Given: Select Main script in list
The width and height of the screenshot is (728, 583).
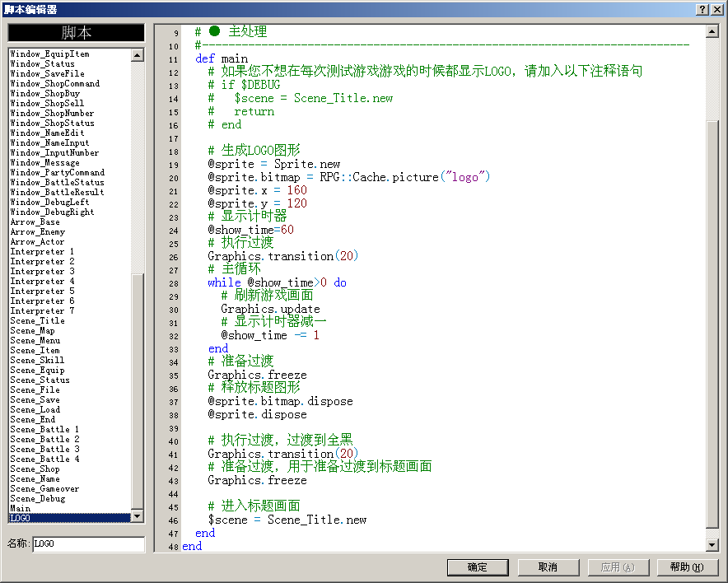Looking at the screenshot, I should (x=70, y=509).
